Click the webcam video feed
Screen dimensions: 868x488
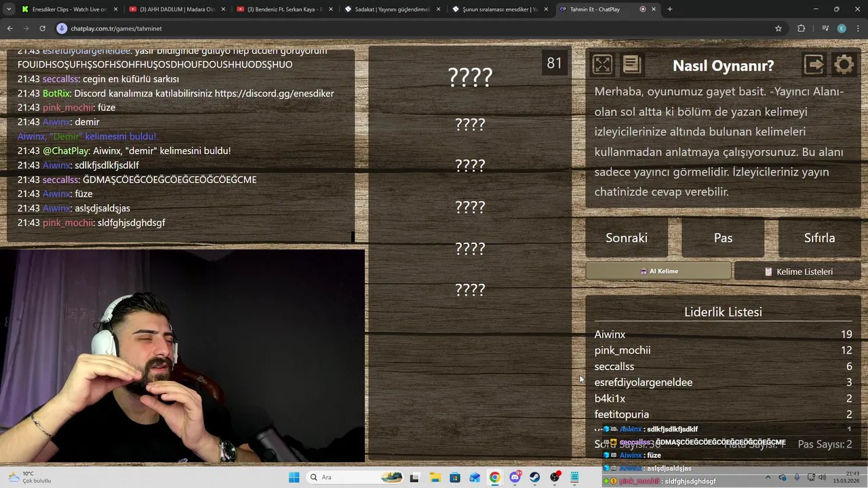182,356
